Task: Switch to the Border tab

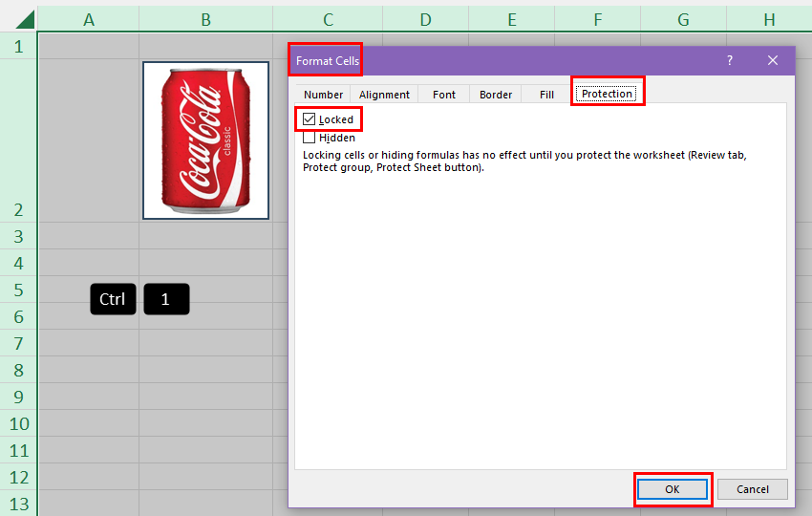Action: 496,95
